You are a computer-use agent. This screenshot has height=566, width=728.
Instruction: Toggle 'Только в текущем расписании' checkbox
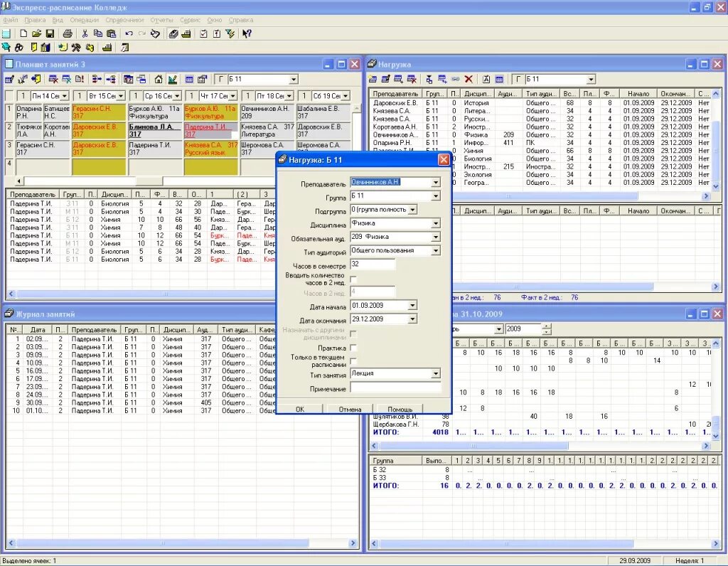point(353,361)
